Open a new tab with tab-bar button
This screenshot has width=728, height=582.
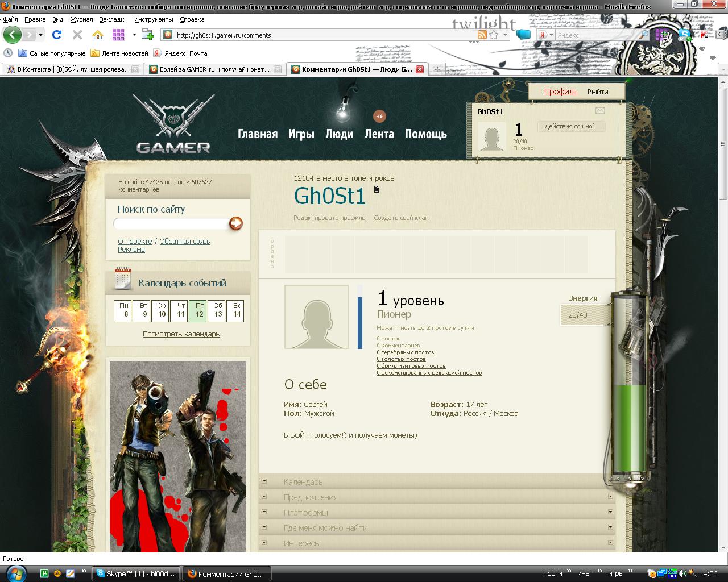click(437, 69)
